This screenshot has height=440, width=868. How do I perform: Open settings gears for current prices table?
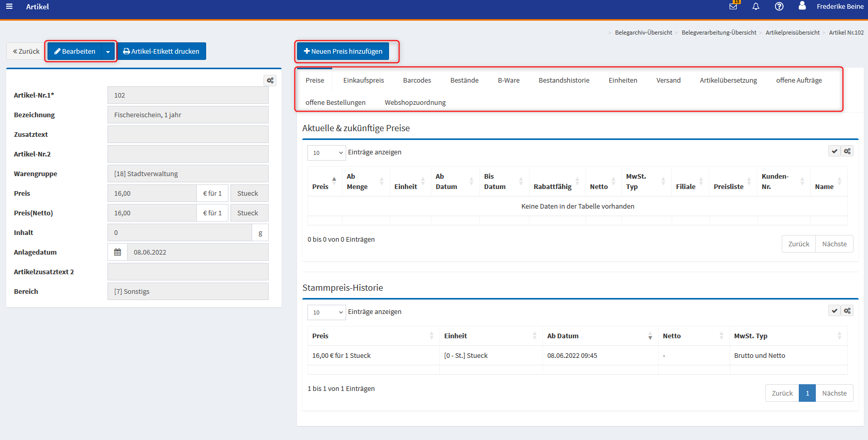tap(847, 151)
